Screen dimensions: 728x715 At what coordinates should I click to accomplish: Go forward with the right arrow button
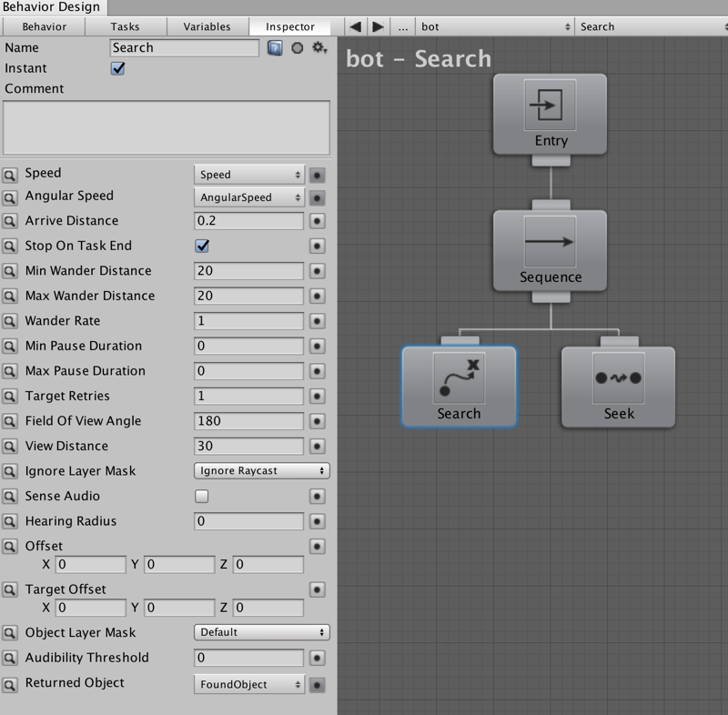pyautogui.click(x=378, y=27)
